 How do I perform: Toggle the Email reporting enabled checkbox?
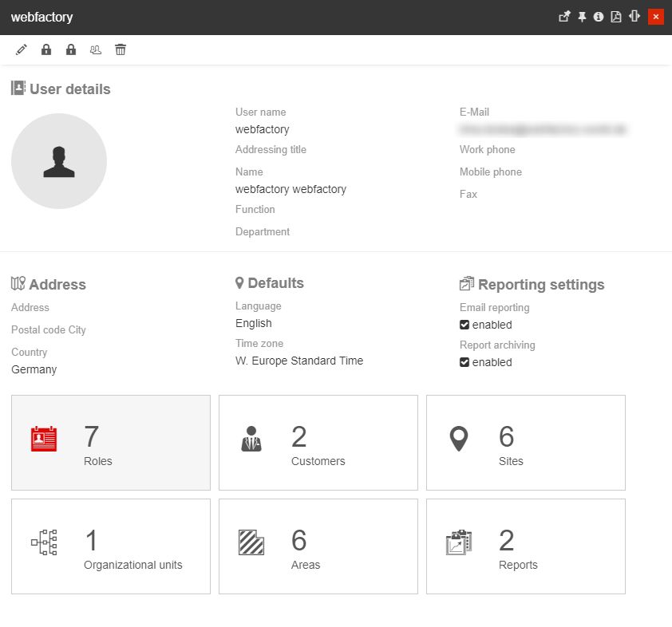[464, 325]
